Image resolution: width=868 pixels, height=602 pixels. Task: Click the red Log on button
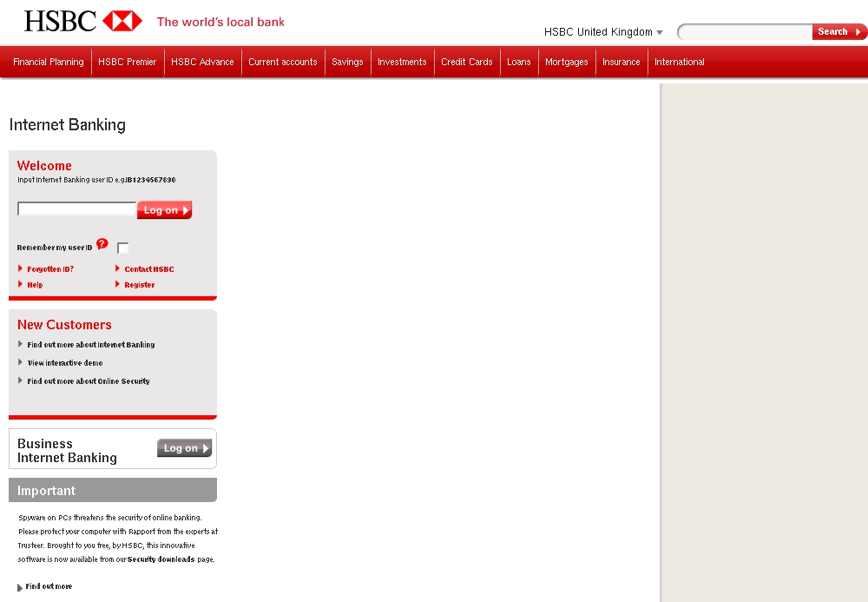point(164,210)
